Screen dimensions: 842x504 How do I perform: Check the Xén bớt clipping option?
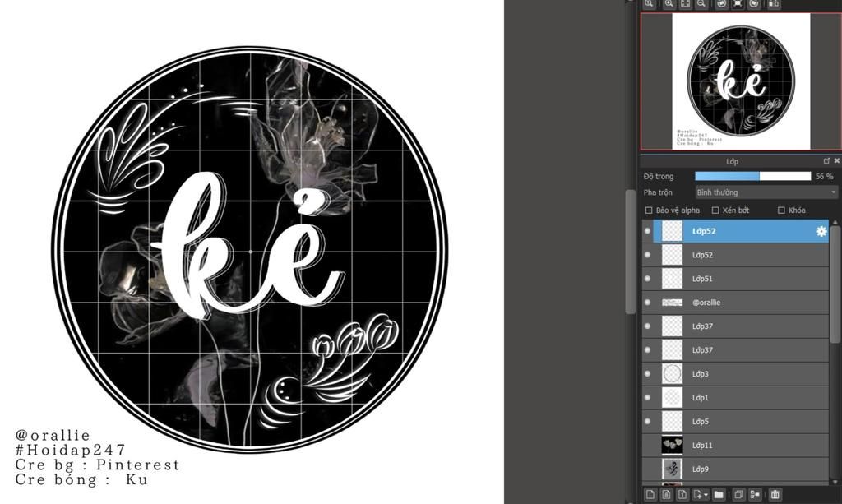[x=715, y=210]
